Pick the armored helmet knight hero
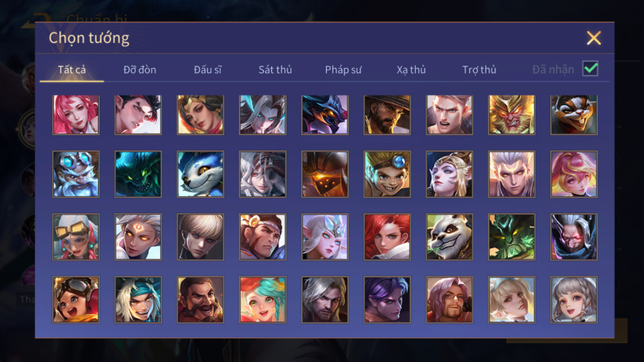 click(325, 174)
